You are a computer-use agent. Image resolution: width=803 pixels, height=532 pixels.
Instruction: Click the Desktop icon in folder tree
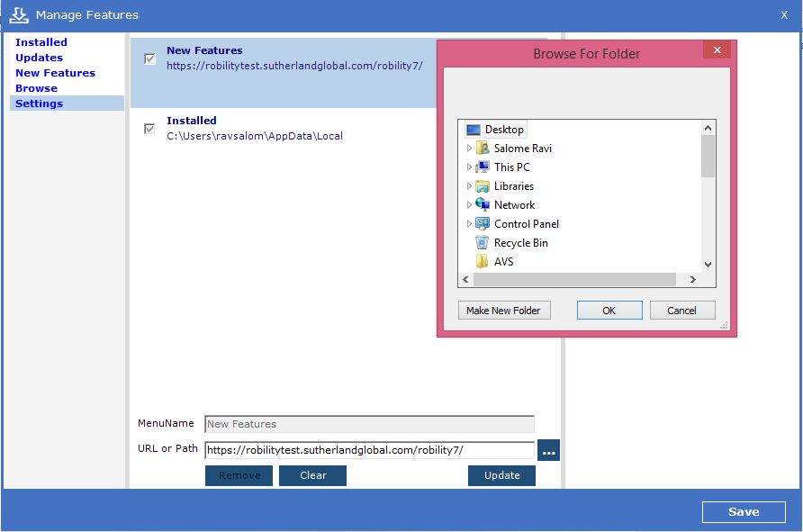474,130
